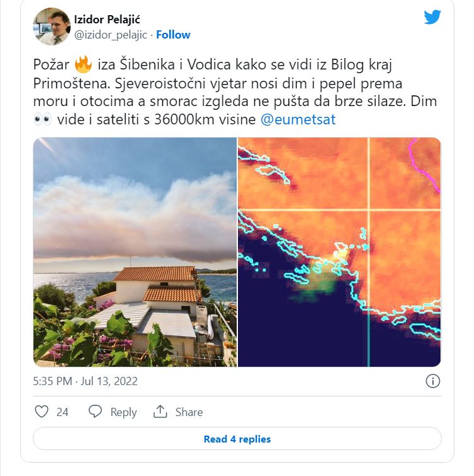Follow the @izidor_pelajic account
This screenshot has width=474, height=476.
[173, 35]
